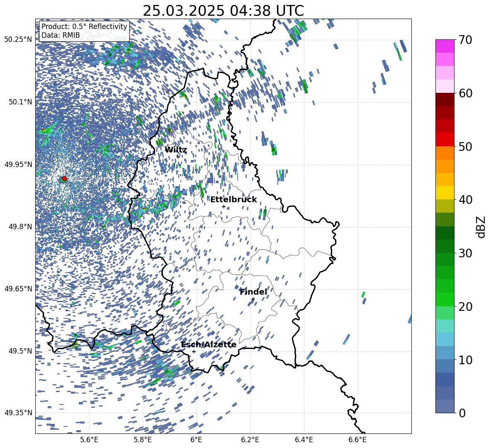Viewport: 491px width, 448px height.
Task: Pick the dark red colorbar segment
Action: [x=445, y=99]
